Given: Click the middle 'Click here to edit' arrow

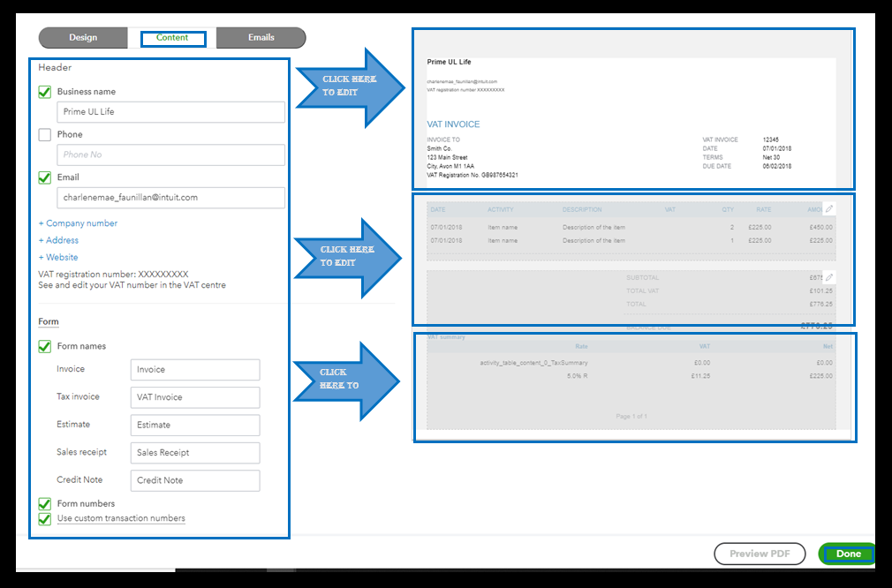Looking at the screenshot, I should (x=350, y=256).
